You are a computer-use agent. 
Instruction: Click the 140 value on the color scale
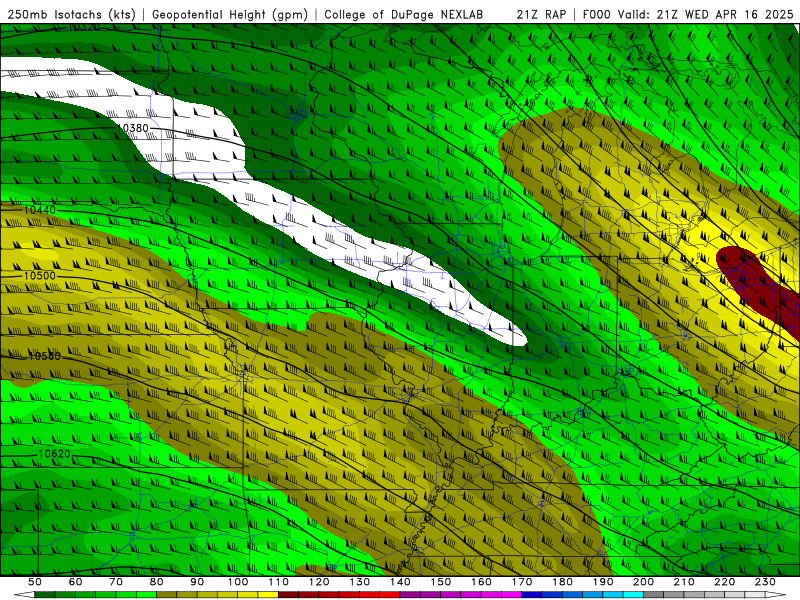pos(400,582)
